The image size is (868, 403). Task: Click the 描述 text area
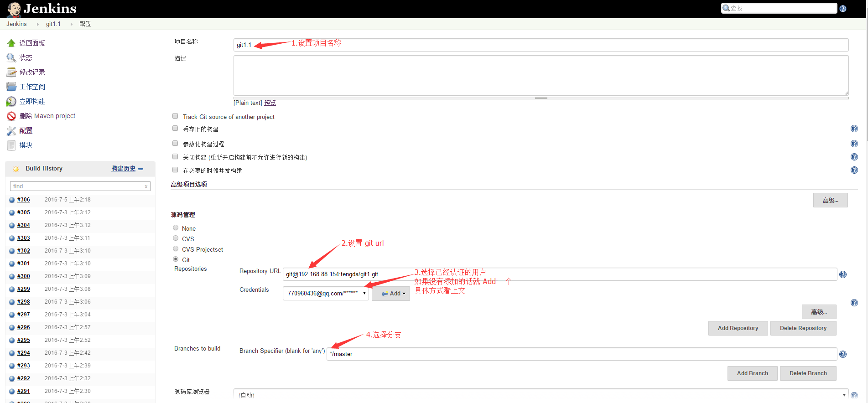pos(541,76)
